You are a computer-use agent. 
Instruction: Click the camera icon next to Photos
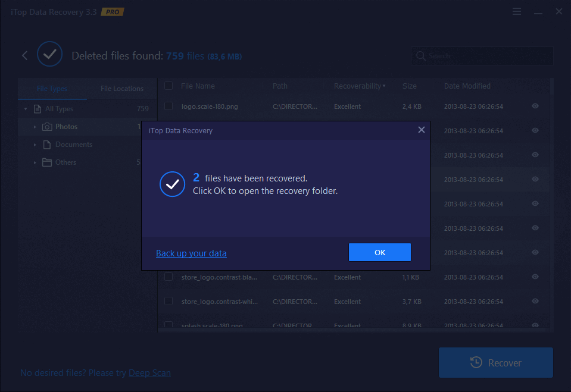click(x=47, y=127)
